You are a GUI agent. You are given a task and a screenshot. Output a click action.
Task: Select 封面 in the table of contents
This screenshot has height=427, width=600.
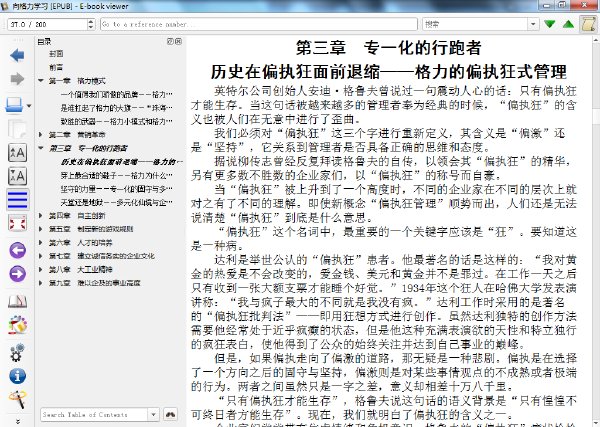[x=56, y=54]
